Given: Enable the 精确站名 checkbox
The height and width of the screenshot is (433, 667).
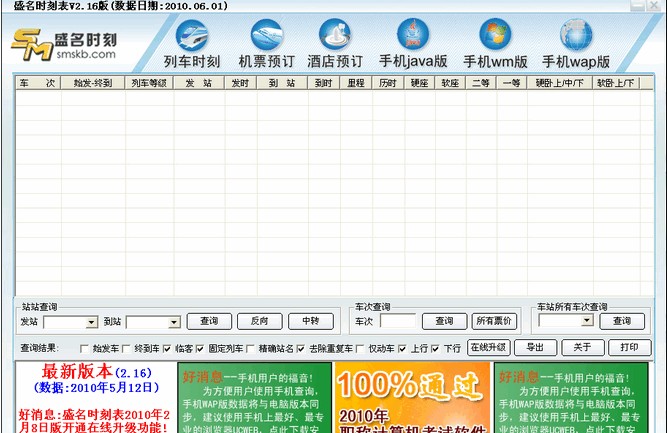Looking at the screenshot, I should (x=250, y=348).
